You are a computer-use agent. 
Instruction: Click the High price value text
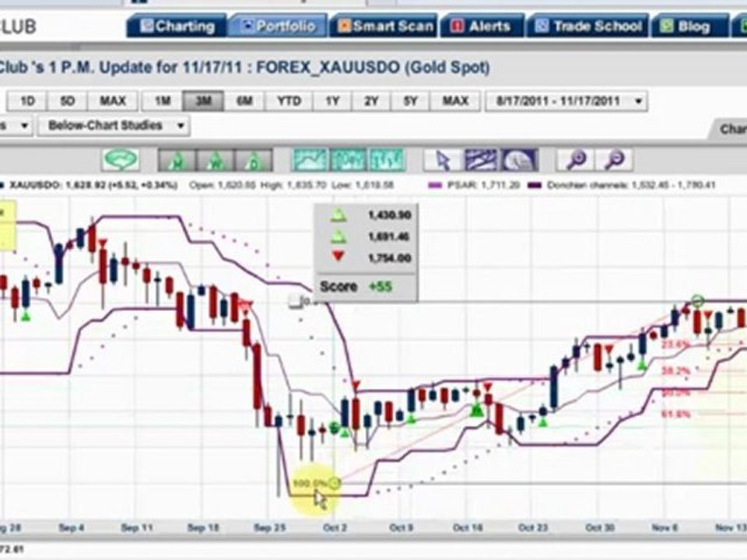pyautogui.click(x=293, y=185)
